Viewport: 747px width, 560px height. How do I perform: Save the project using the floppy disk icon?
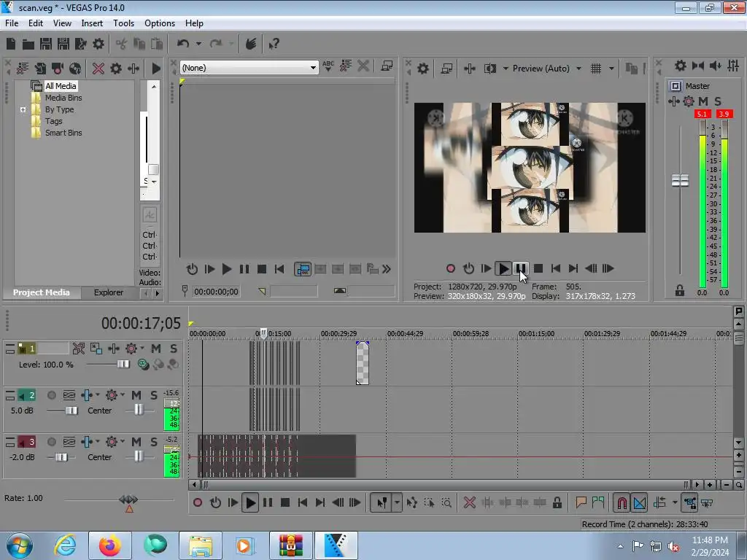(46, 44)
